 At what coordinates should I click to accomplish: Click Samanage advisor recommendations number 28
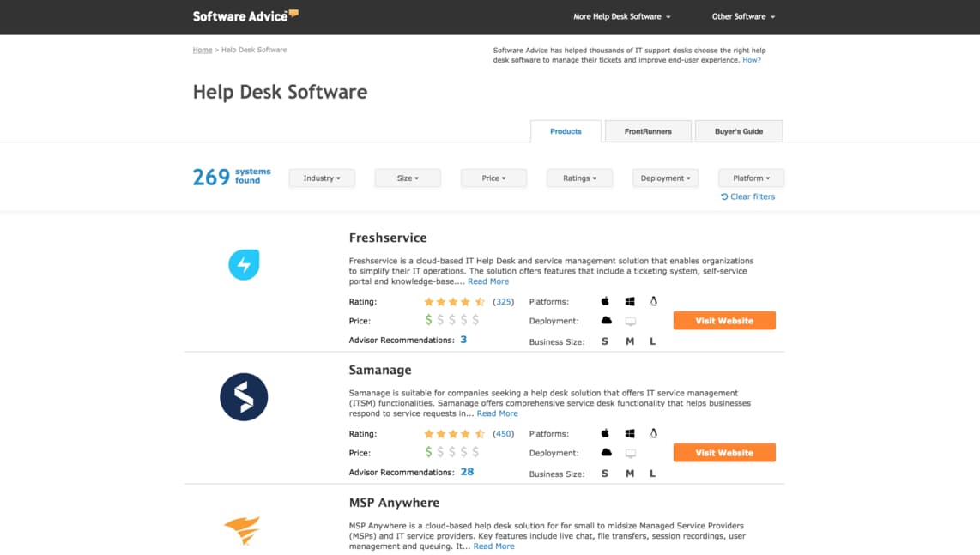tap(467, 471)
